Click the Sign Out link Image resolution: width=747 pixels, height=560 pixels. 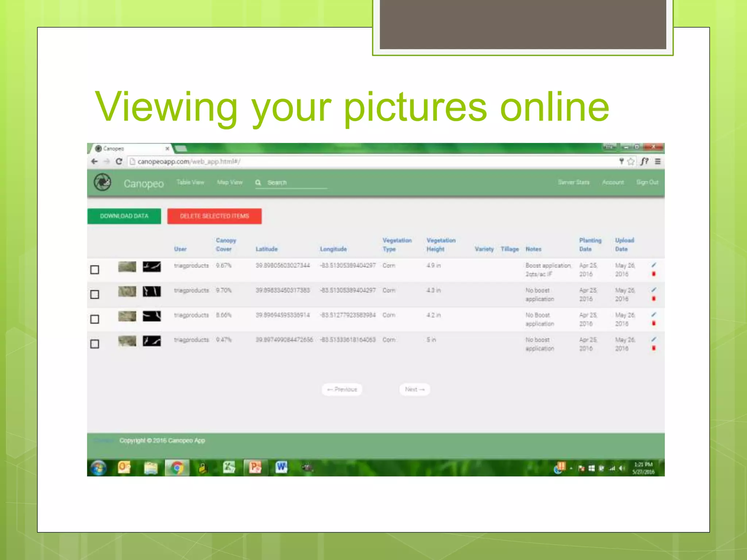[x=647, y=182]
